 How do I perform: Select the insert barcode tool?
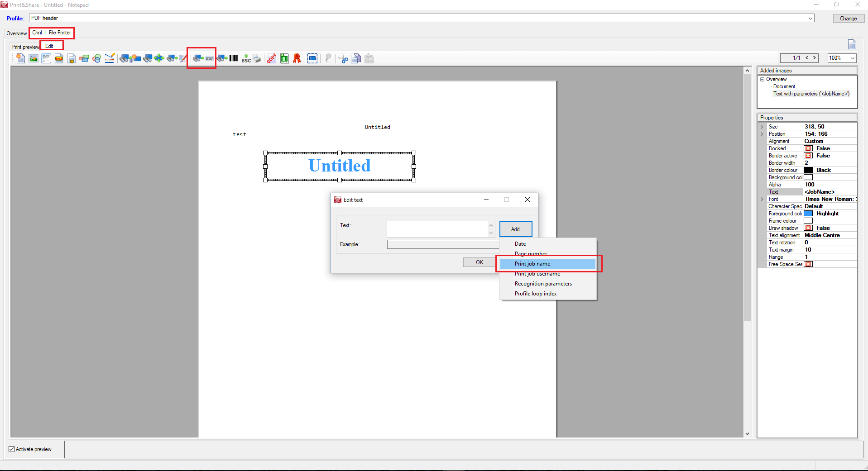tap(233, 58)
